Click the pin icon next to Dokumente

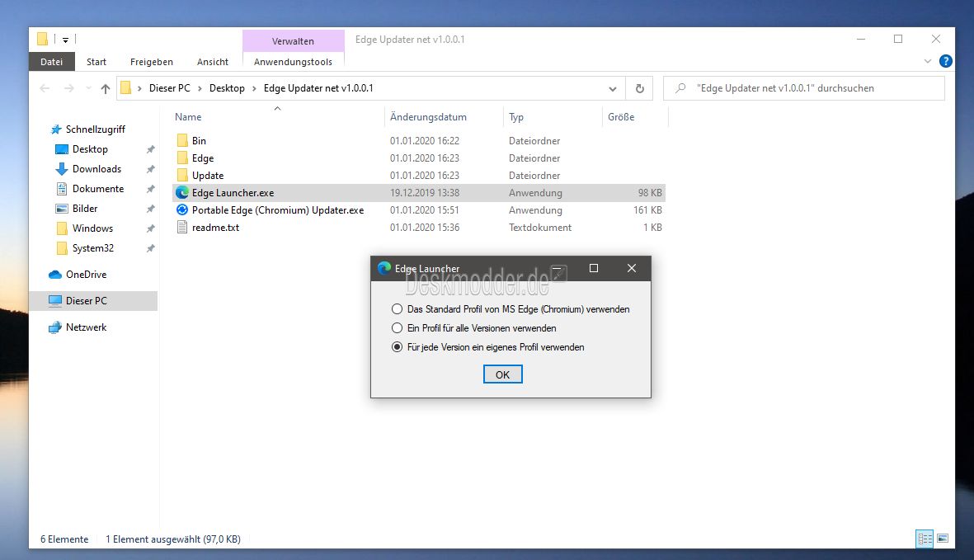coord(150,189)
